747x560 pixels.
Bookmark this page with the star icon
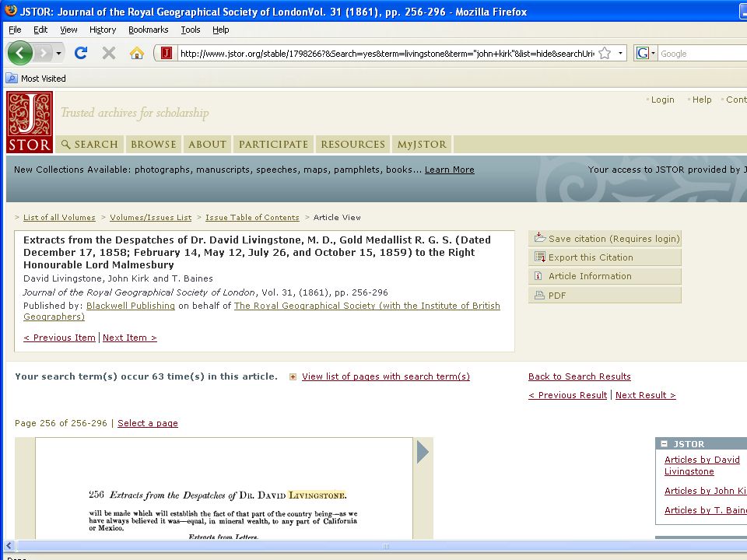click(x=605, y=53)
